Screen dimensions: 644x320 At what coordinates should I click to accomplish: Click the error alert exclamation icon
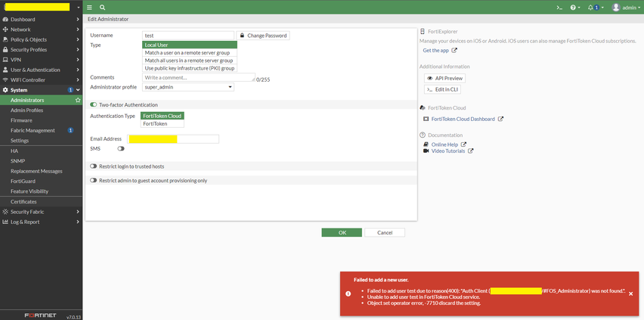tap(348, 294)
